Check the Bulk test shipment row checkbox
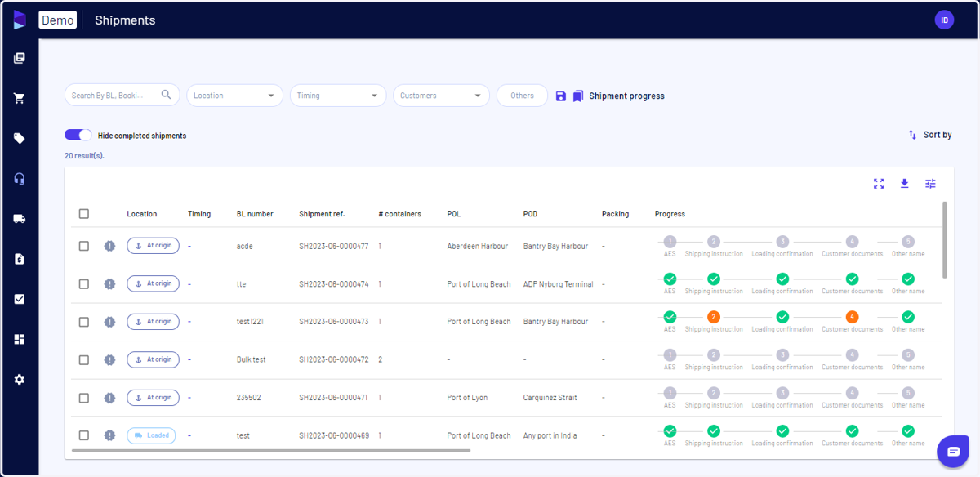 pos(84,359)
